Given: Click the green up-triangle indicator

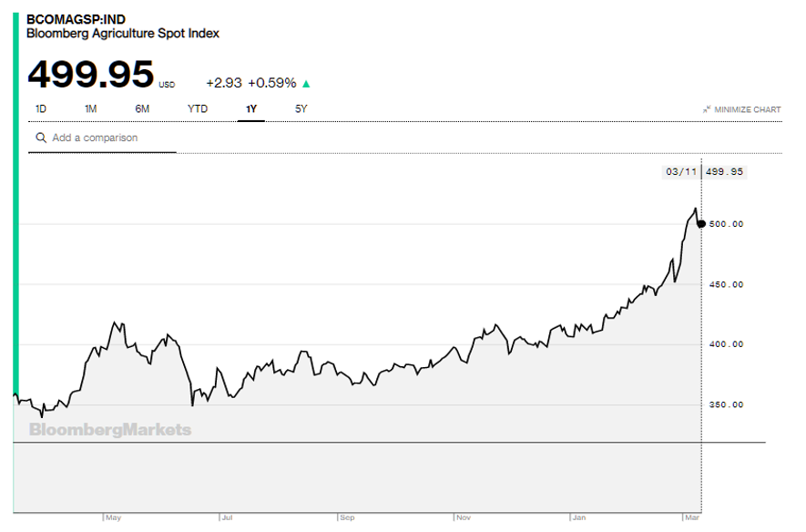Looking at the screenshot, I should (x=306, y=84).
